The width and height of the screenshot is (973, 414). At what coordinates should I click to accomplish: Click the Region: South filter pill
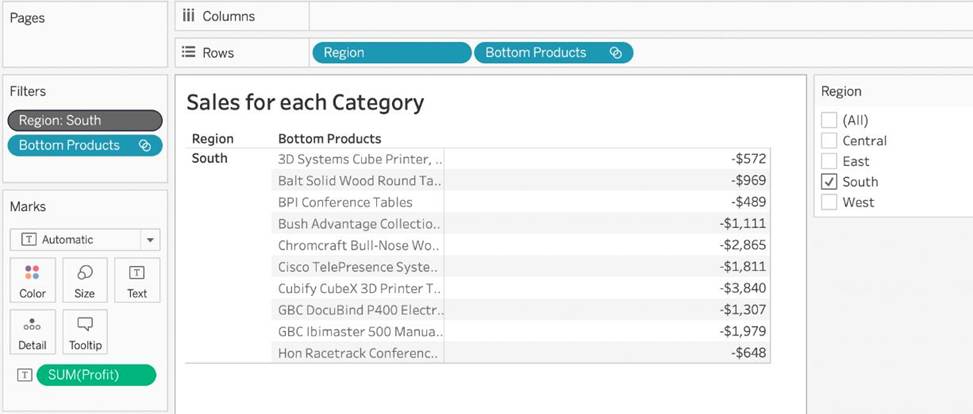84,120
